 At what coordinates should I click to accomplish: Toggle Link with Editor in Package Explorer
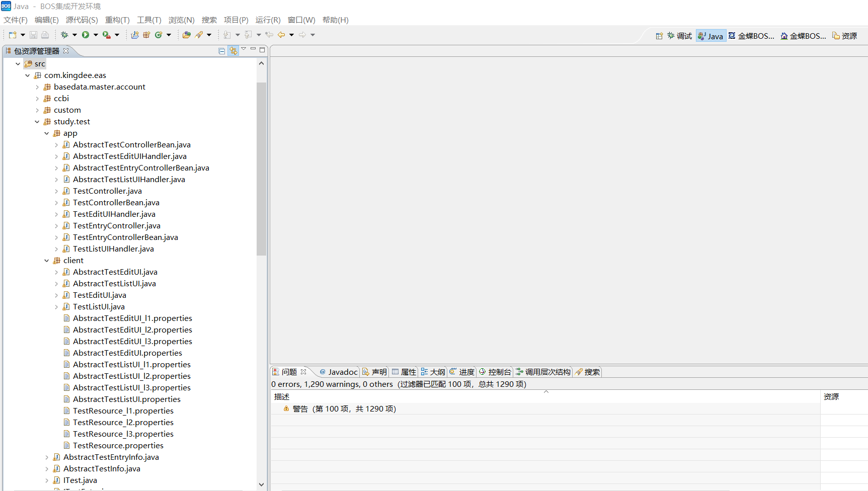click(x=233, y=51)
